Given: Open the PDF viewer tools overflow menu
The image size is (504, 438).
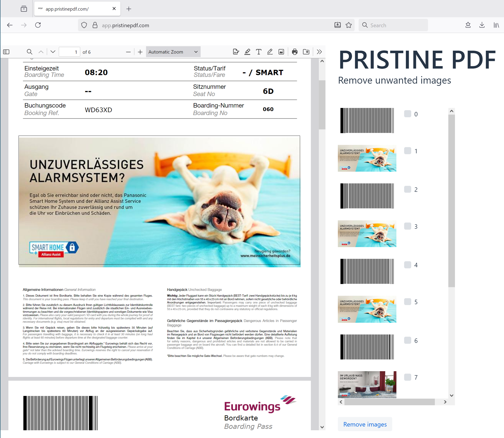Looking at the screenshot, I should click(319, 52).
